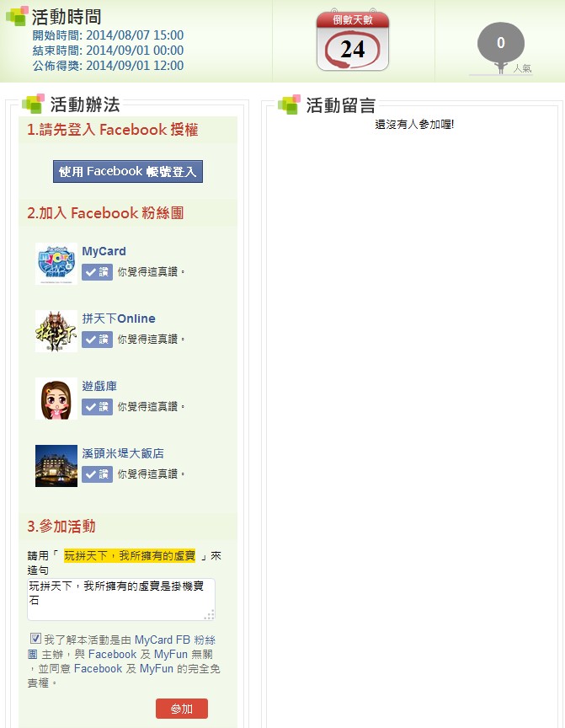Click 使用 Facebook 帳號登入 button

pyautogui.click(x=128, y=172)
